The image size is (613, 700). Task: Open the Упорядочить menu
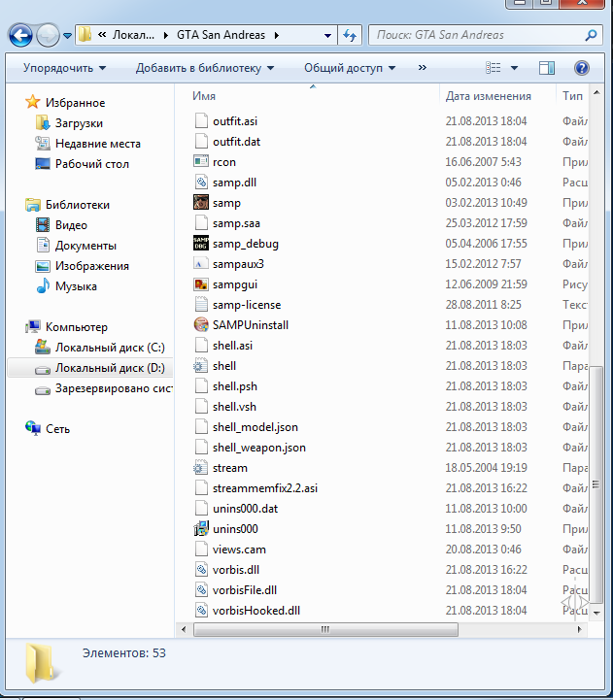coord(64,68)
